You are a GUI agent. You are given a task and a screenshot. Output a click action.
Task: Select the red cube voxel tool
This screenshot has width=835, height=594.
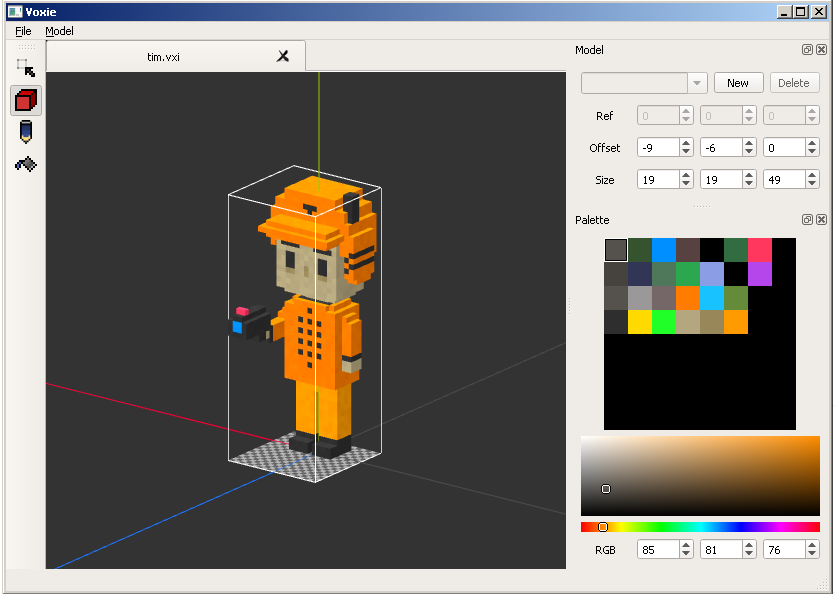[x=26, y=100]
